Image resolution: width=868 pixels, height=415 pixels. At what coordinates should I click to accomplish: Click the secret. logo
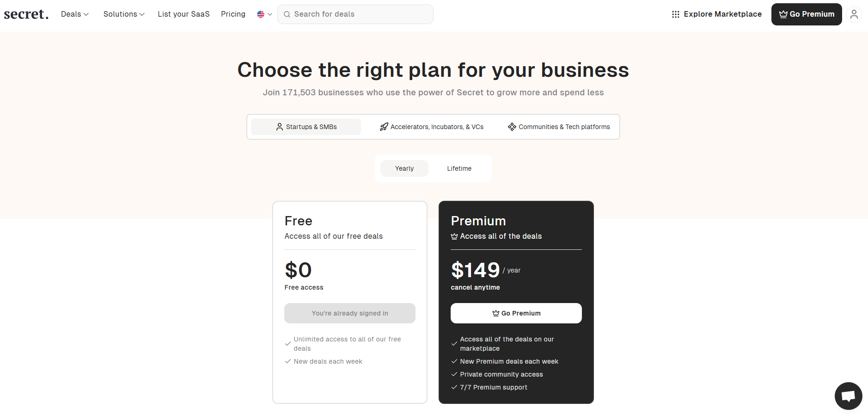point(26,14)
